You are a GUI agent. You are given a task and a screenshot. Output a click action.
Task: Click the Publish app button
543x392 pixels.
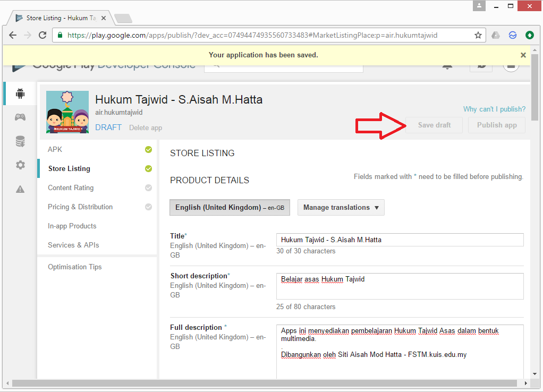point(497,125)
